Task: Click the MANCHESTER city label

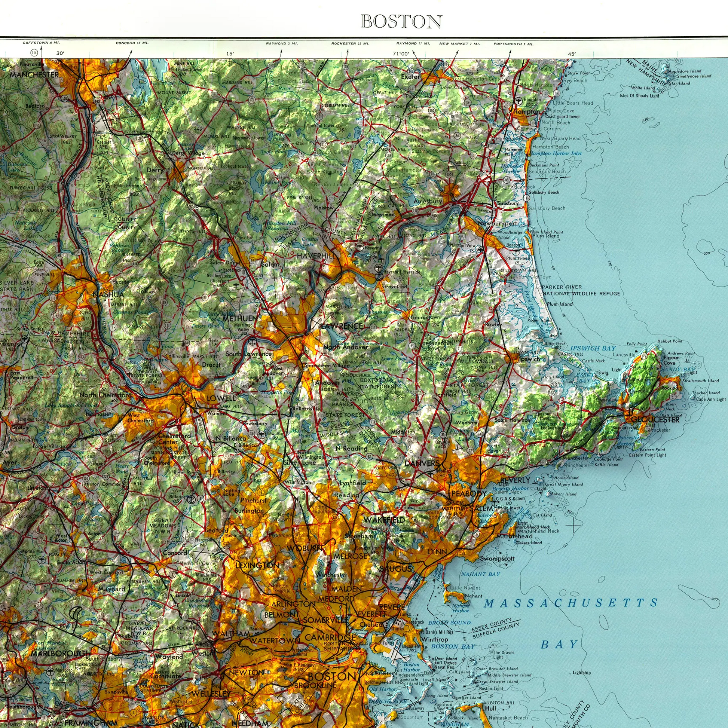Action: tap(34, 74)
